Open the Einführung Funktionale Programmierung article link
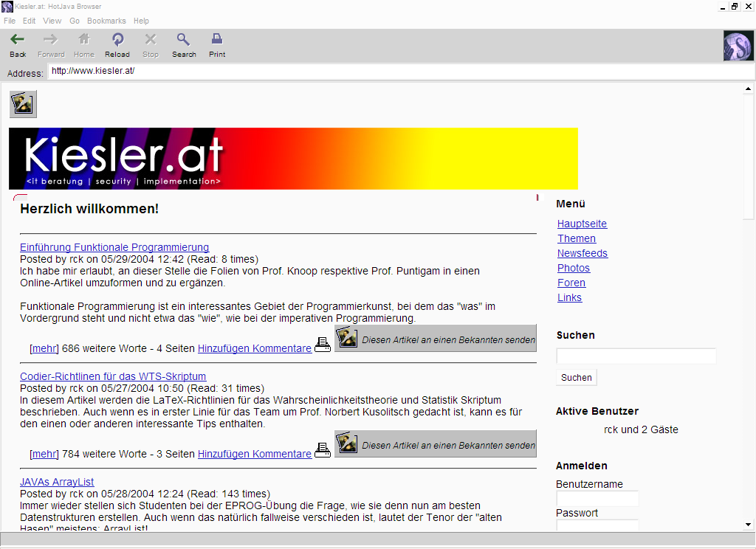This screenshot has height=549, width=756. pyautogui.click(x=114, y=247)
